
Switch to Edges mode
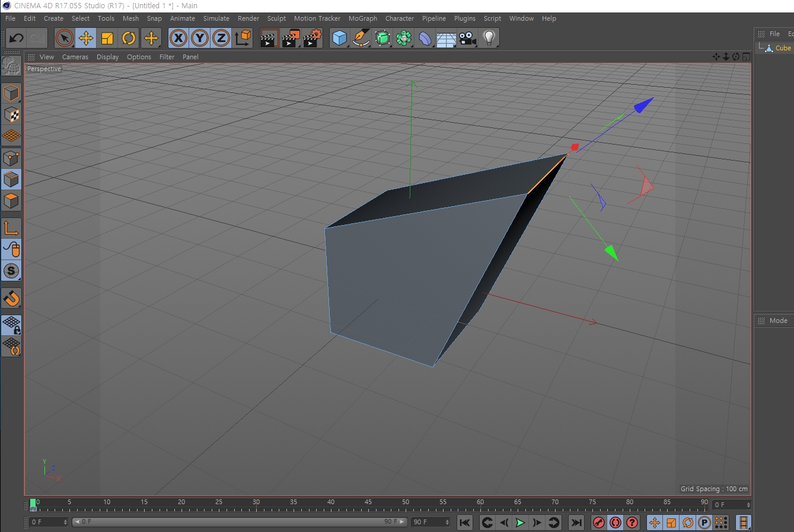(x=11, y=180)
